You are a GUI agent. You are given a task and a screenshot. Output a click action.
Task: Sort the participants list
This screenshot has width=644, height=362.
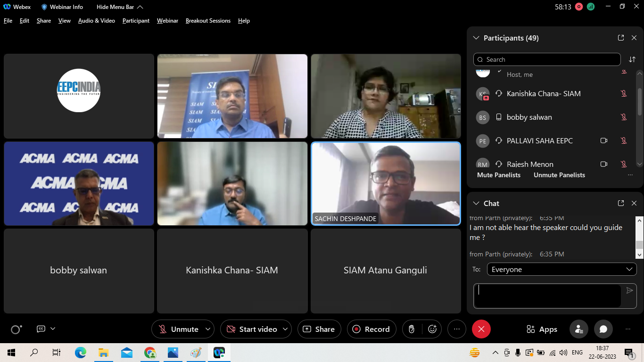pos(632,59)
